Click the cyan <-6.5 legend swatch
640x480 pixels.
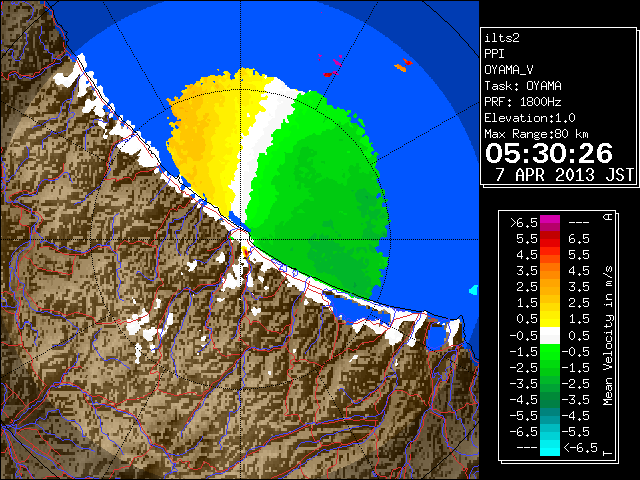point(550,448)
